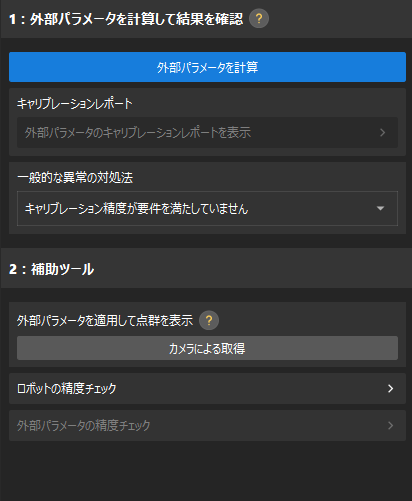Click the section header 1：外部パラメータを計算して結果を確認

click(x=126, y=19)
